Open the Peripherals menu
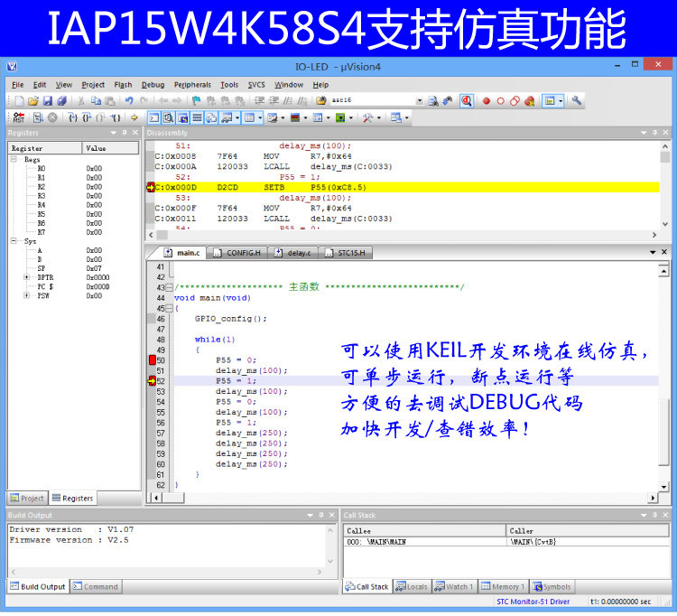 [x=192, y=85]
